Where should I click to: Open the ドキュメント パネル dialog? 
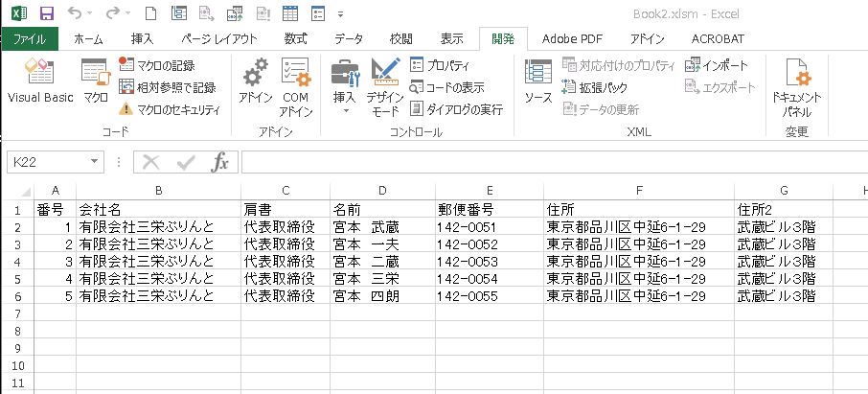(797, 87)
